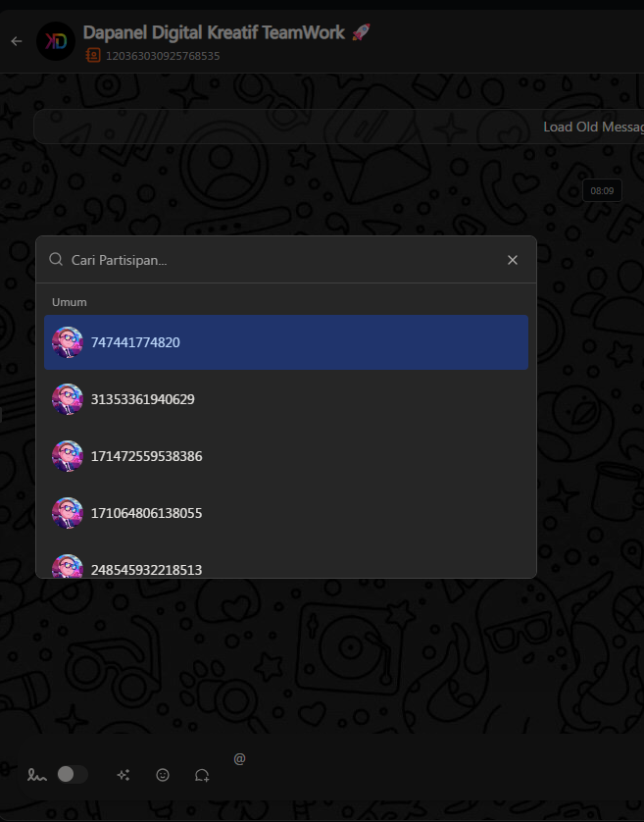
Task: Open the AI sparkle tools
Action: click(x=124, y=775)
